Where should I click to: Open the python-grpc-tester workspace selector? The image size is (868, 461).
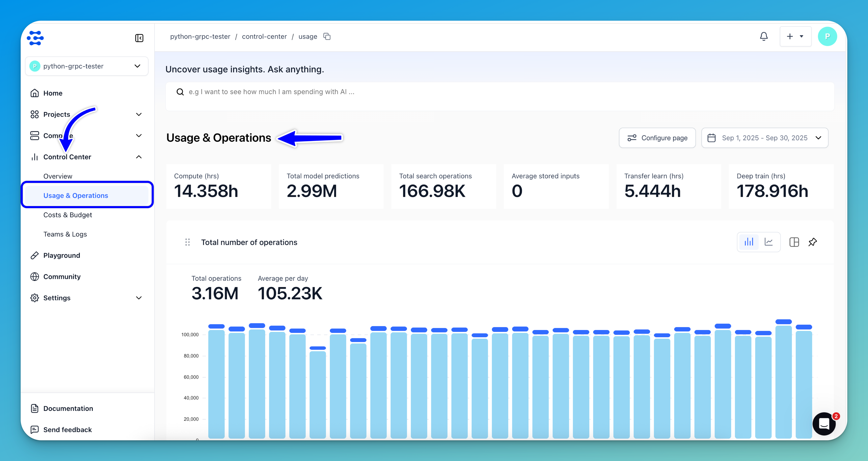click(87, 66)
